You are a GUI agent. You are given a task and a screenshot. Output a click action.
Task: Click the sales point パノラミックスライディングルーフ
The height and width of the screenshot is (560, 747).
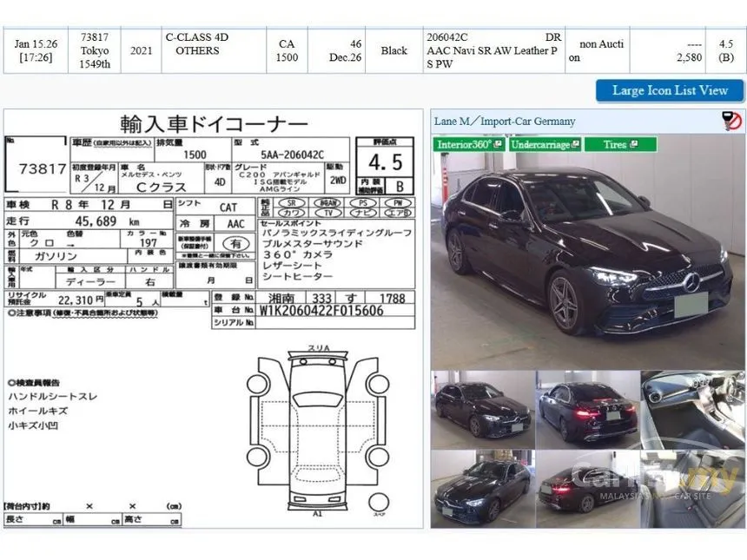click(337, 233)
